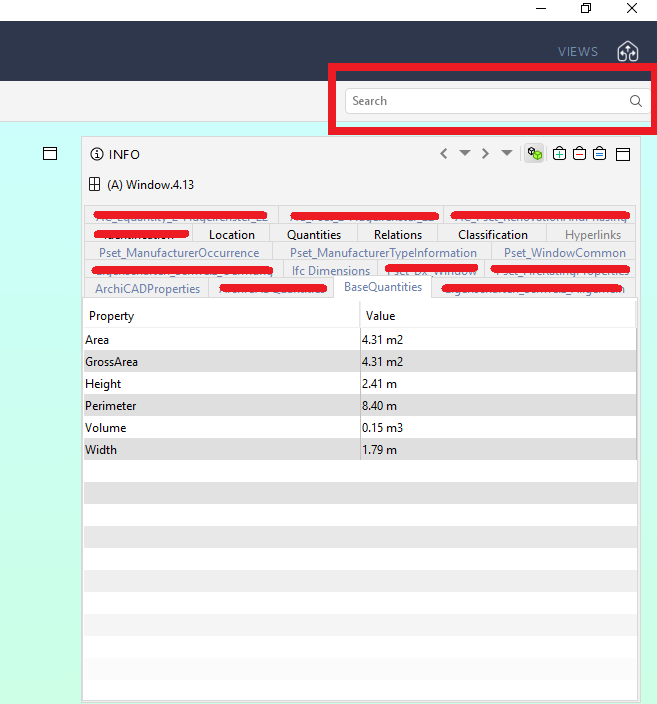Screen dimensions: 657x704
Task: Open the forward history dropdown arrow
Action: pyautogui.click(x=507, y=153)
